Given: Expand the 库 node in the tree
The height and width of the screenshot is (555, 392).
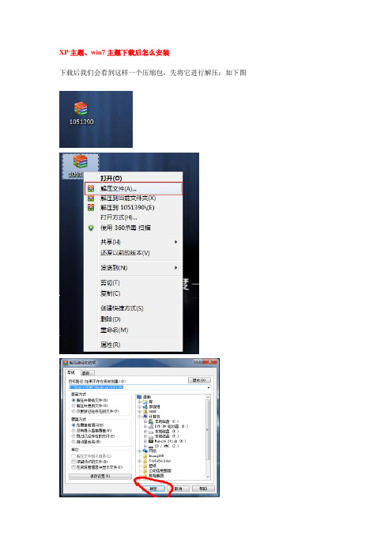Looking at the screenshot, I should (x=139, y=402).
